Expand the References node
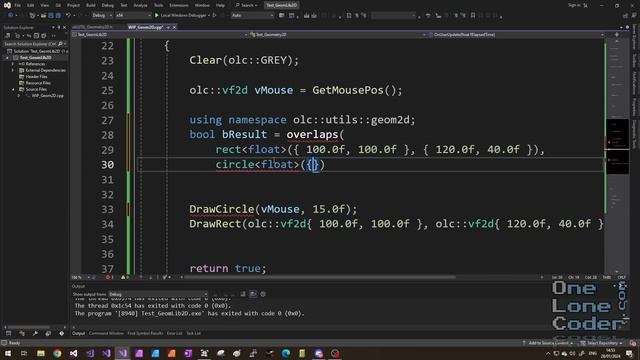The width and height of the screenshot is (640, 360). pos(13,64)
